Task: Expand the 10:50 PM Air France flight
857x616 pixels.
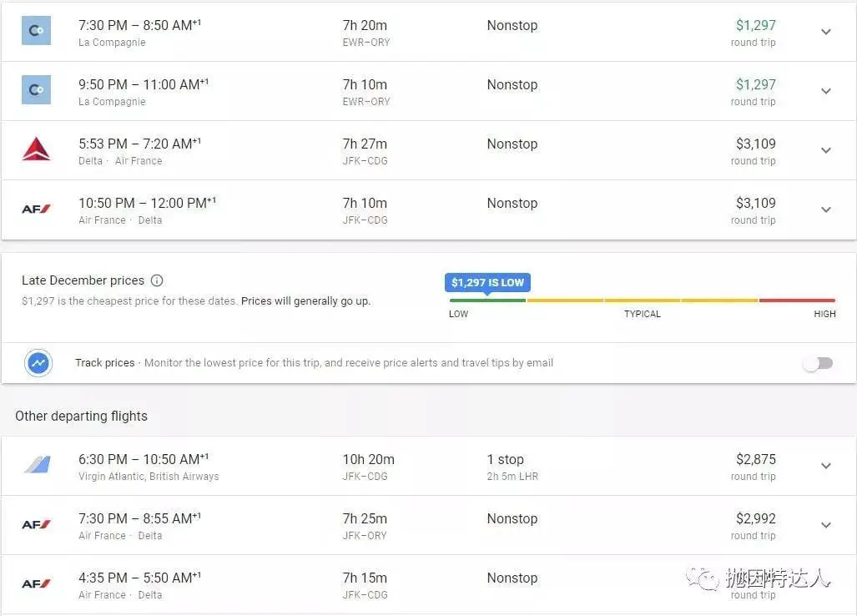Action: click(x=826, y=210)
